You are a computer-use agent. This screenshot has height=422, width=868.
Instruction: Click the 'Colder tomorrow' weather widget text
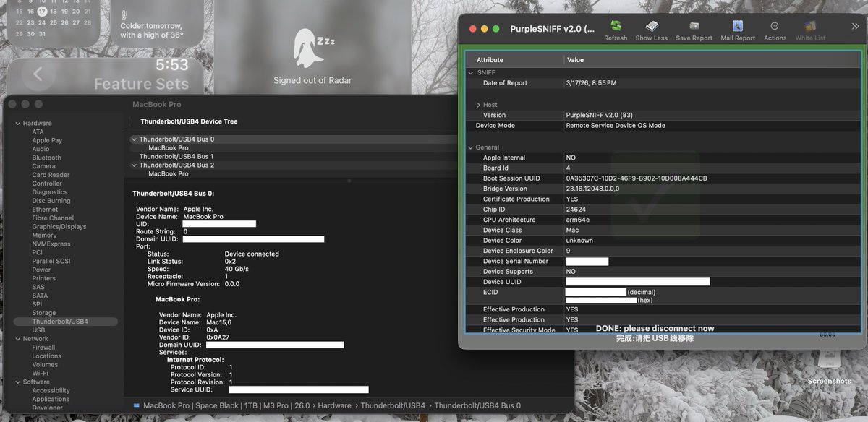152,30
